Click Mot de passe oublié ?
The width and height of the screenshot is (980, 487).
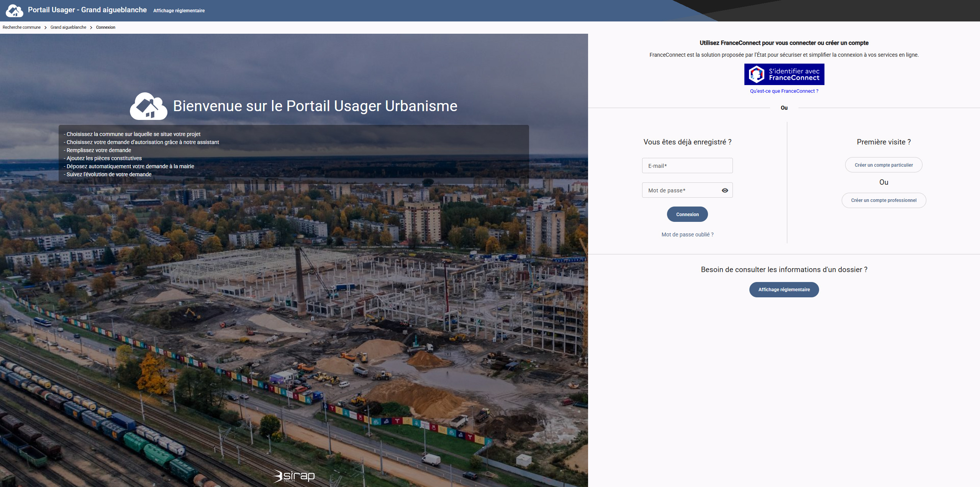(x=687, y=234)
